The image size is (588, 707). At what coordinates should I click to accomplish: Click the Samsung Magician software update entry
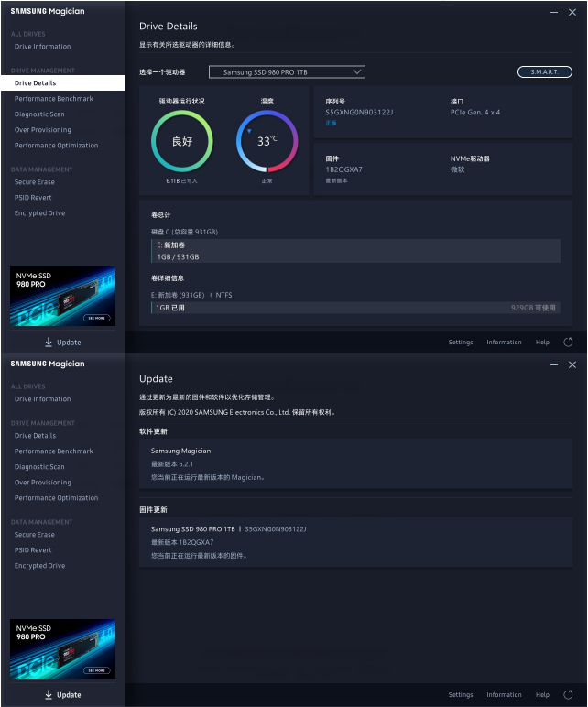coord(355,464)
